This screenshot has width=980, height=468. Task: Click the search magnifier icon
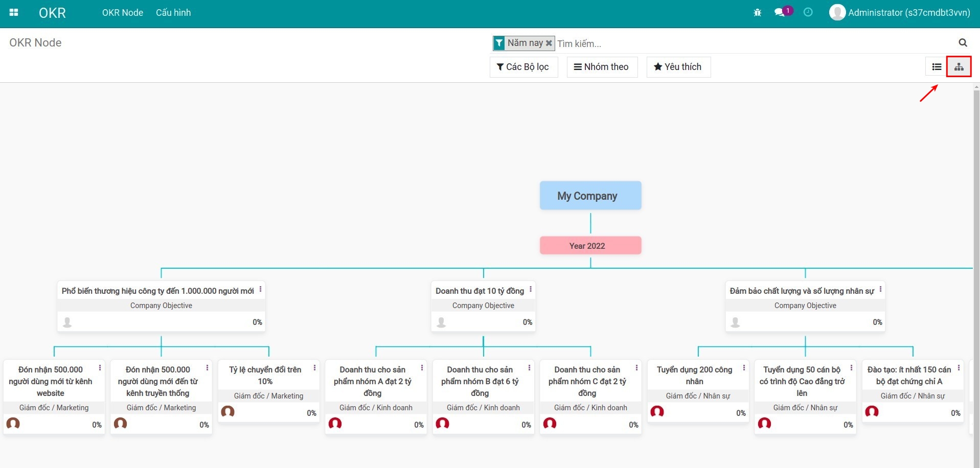click(x=962, y=43)
